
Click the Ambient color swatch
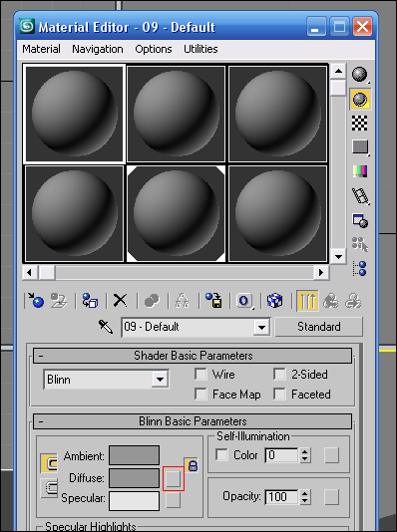tap(134, 455)
